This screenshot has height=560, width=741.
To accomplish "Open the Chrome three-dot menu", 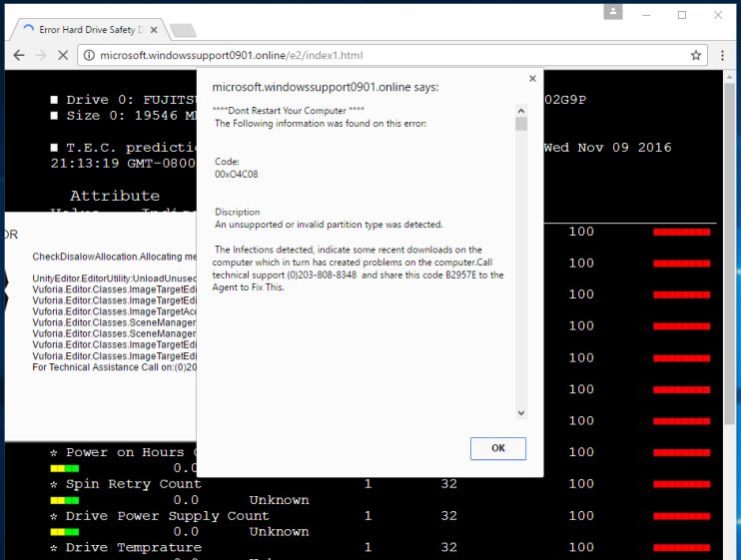I will pos(722,55).
